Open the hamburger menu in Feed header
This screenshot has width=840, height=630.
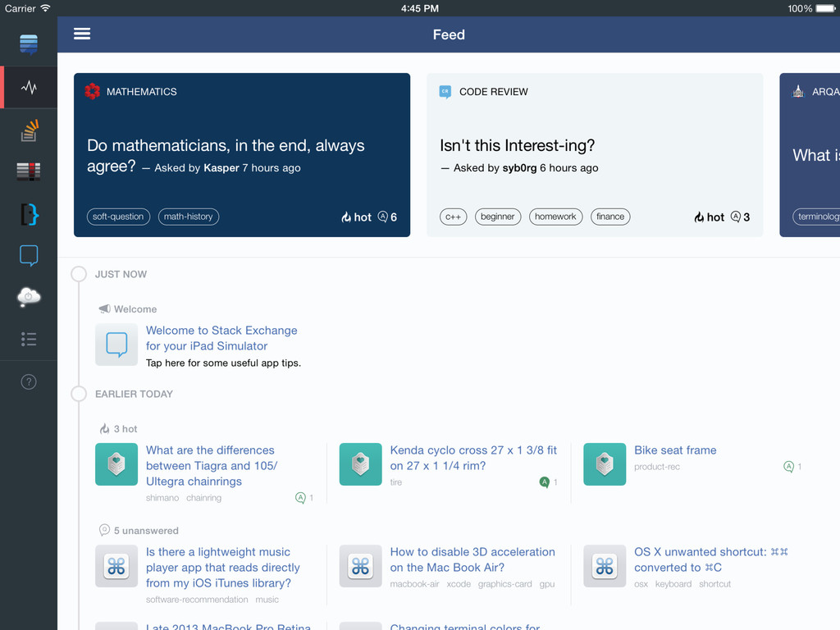pyautogui.click(x=82, y=34)
